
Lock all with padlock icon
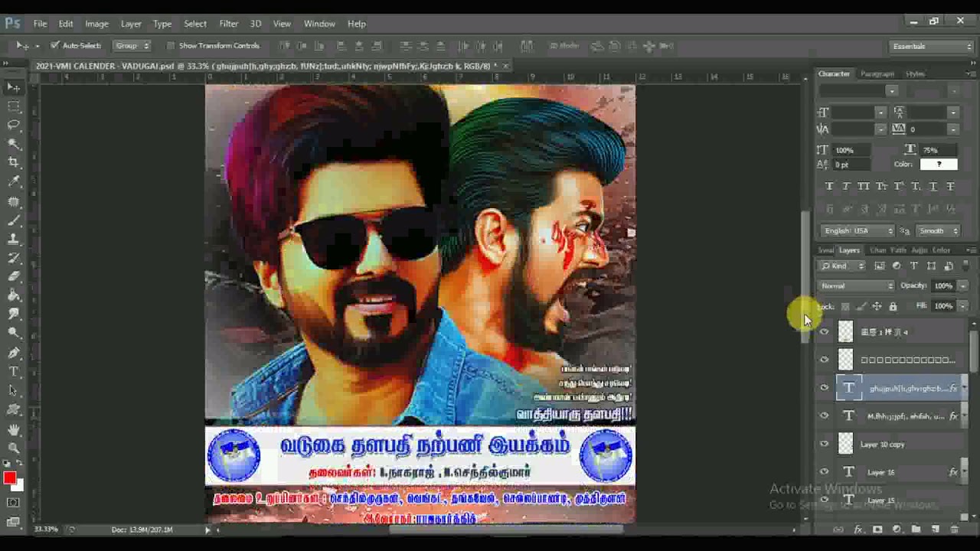[x=893, y=306]
